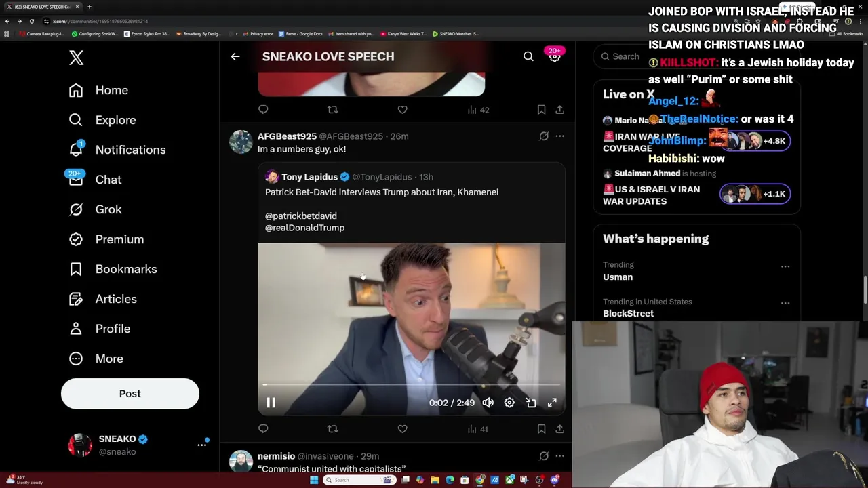Open Kanye West Walks bookmark
The image size is (868, 488).
click(x=404, y=33)
